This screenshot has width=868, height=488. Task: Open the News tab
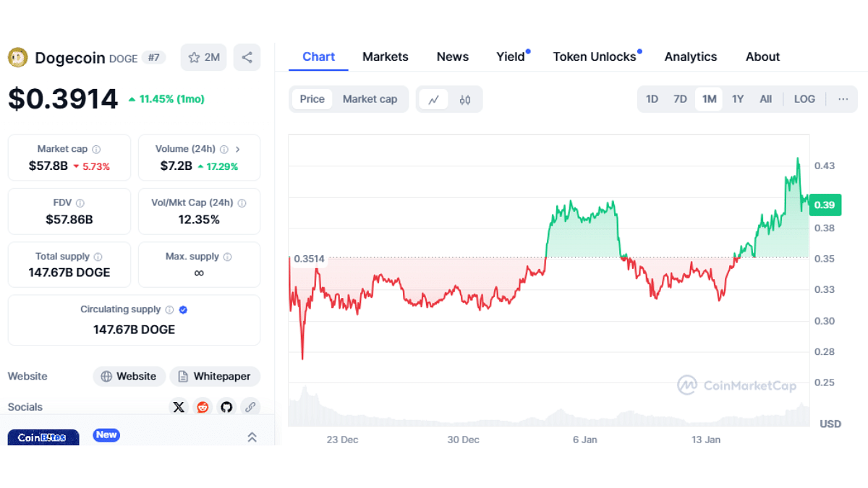(453, 56)
